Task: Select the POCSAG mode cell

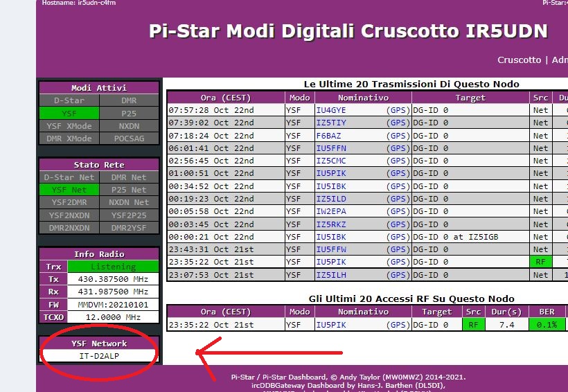Action: 129,139
